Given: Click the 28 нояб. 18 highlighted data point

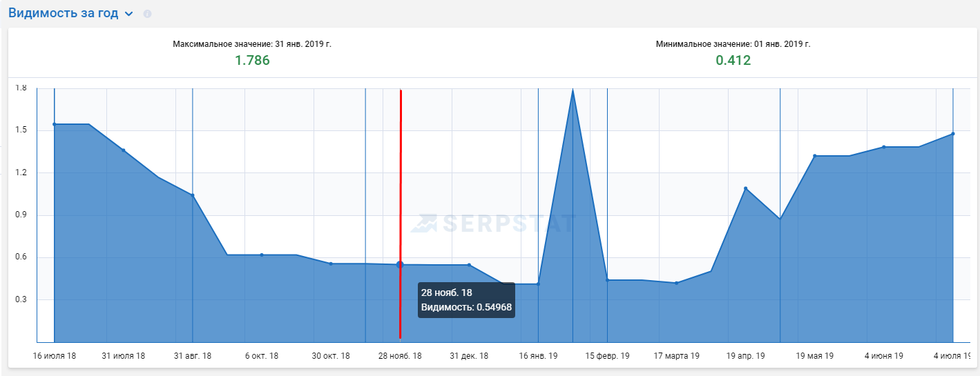Looking at the screenshot, I should pos(400,264).
